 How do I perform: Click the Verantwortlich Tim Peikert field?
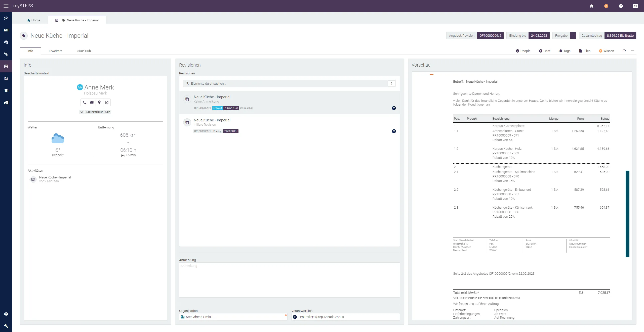pos(345,317)
